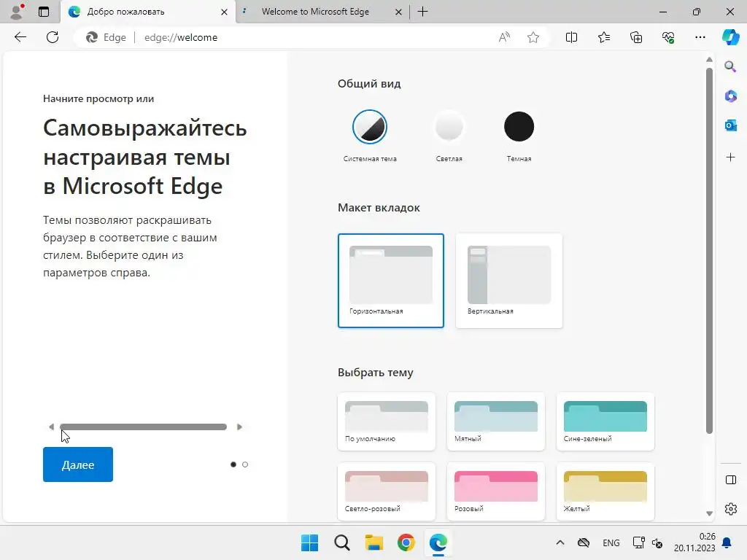Click the Далее button
This screenshot has height=560, width=747.
click(77, 464)
